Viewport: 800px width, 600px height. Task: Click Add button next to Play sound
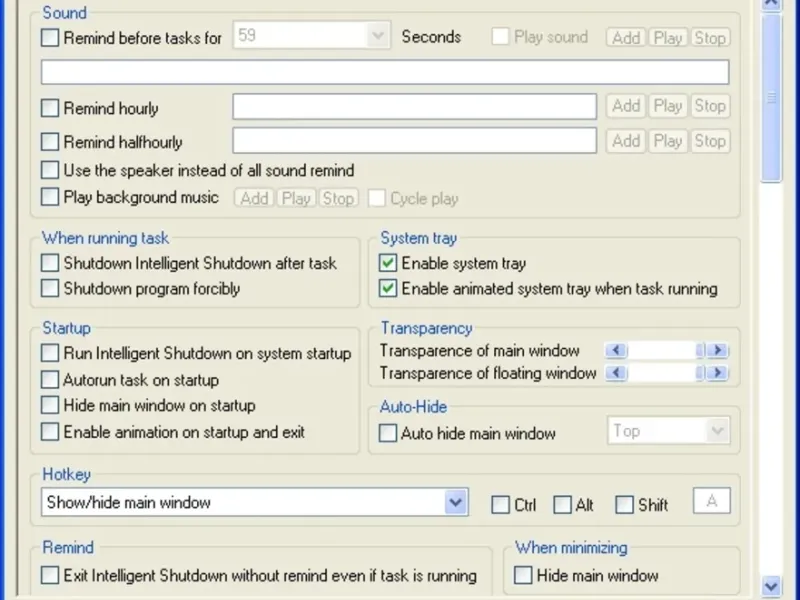(x=626, y=38)
